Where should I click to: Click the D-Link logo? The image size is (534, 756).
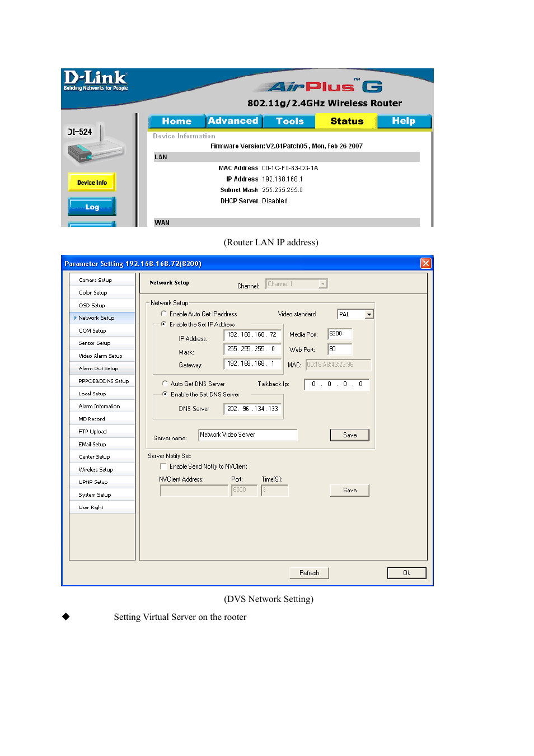96,80
